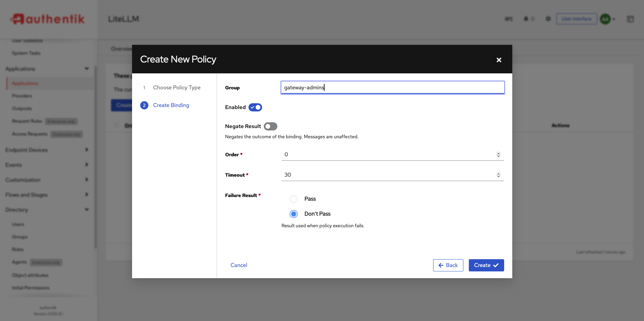Toggle the Enabled switch
644x321 pixels.
(255, 107)
